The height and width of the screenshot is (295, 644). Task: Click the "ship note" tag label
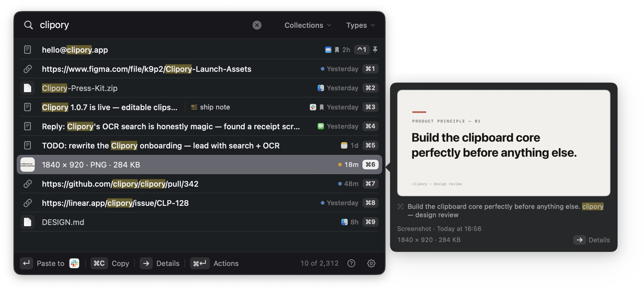(x=211, y=107)
